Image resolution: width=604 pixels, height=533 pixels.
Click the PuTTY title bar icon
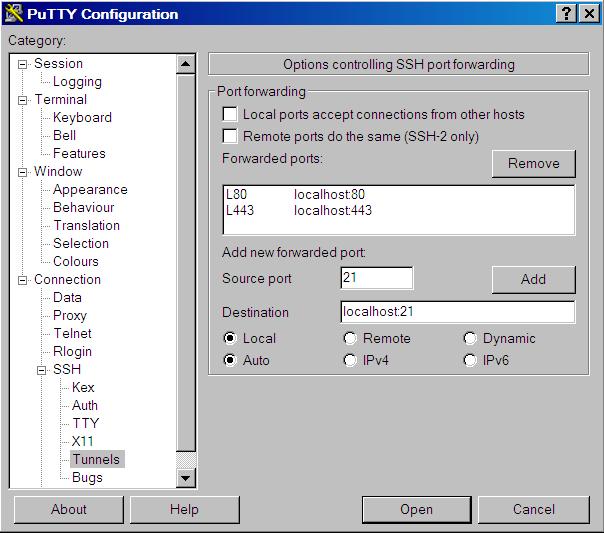[13, 13]
